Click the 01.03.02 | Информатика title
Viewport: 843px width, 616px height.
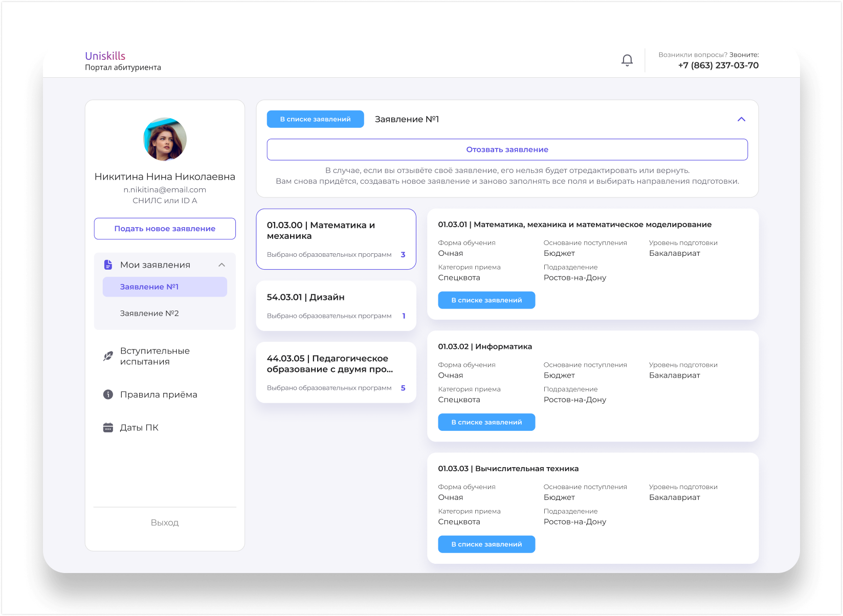[485, 346]
